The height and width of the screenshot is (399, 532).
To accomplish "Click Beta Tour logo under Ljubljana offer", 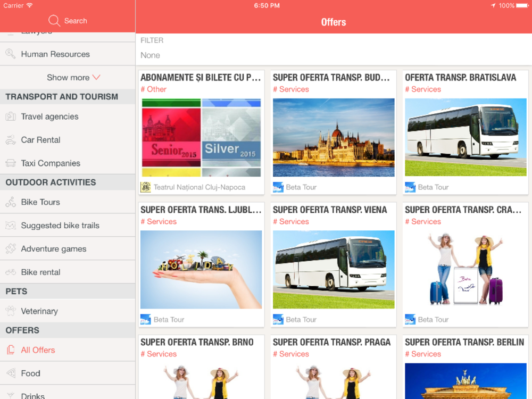I will (x=146, y=319).
